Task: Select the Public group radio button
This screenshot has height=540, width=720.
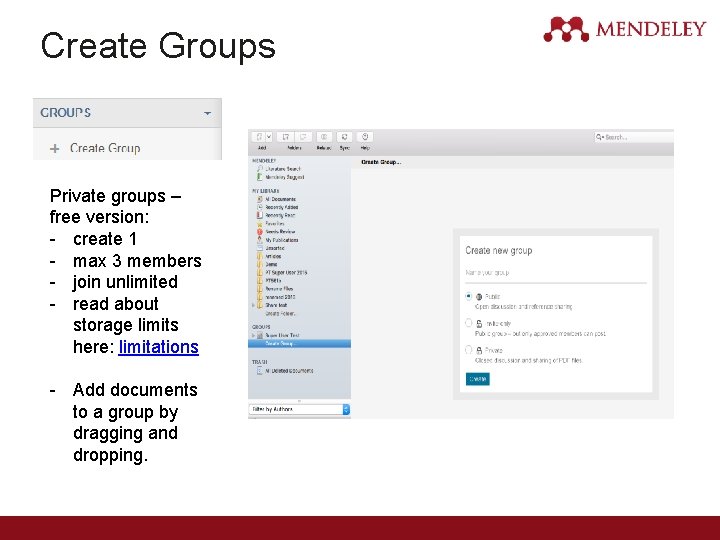Action: tap(468, 297)
